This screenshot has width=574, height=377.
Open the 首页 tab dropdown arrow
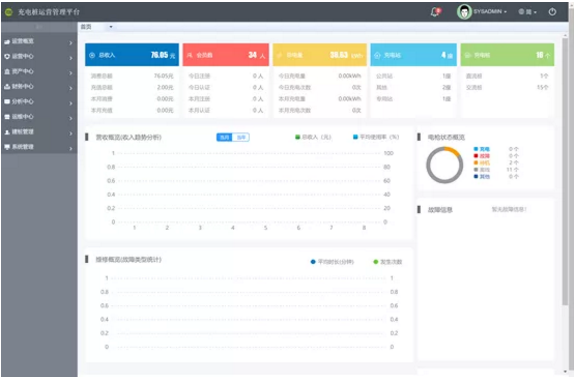point(111,27)
